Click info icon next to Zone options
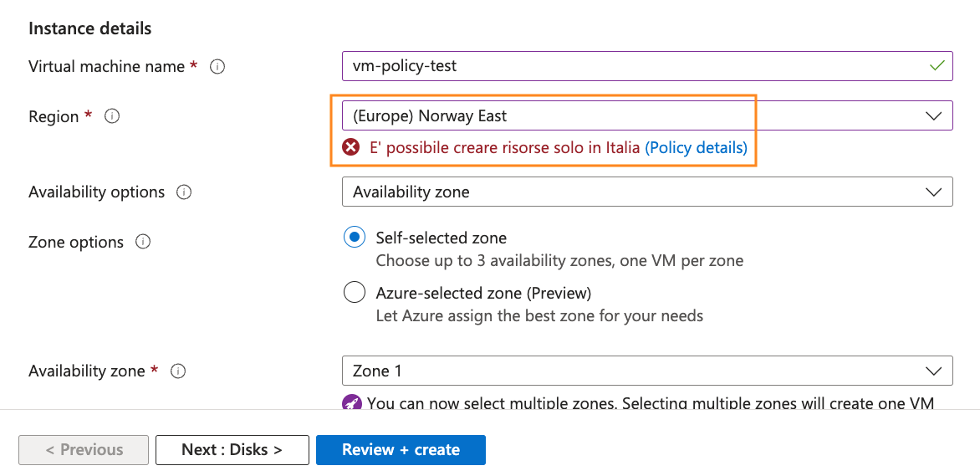Viewport: 980px width, 476px height. [143, 242]
